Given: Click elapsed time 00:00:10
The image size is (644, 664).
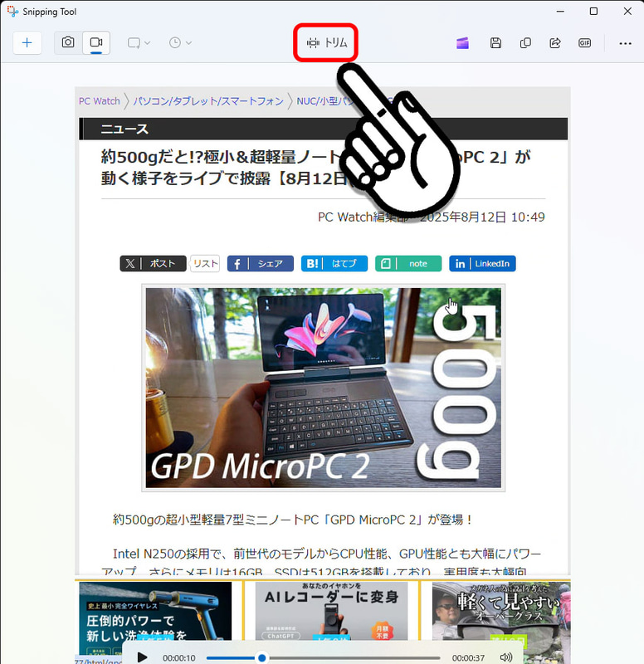Looking at the screenshot, I should [x=179, y=658].
